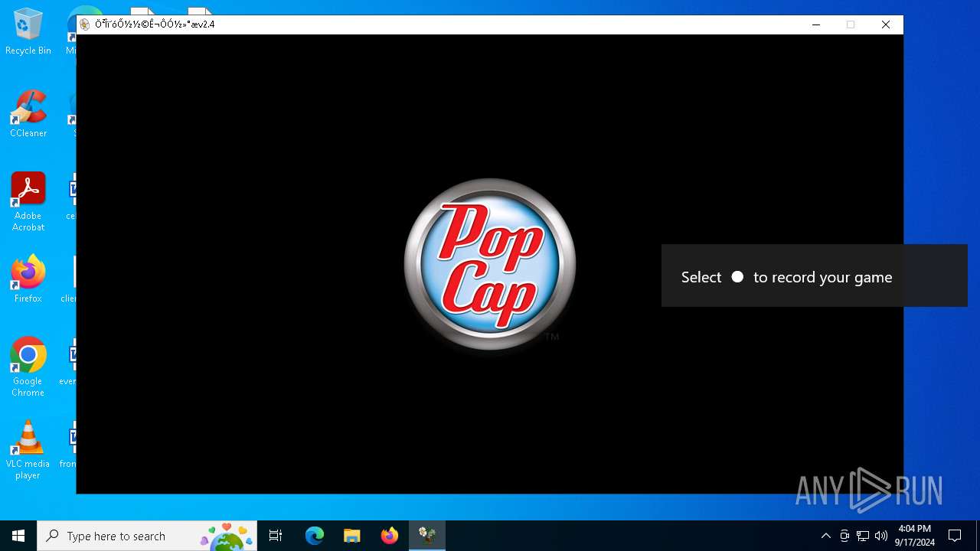
Task: Click the Meet Now tray icon
Action: [x=844, y=536]
